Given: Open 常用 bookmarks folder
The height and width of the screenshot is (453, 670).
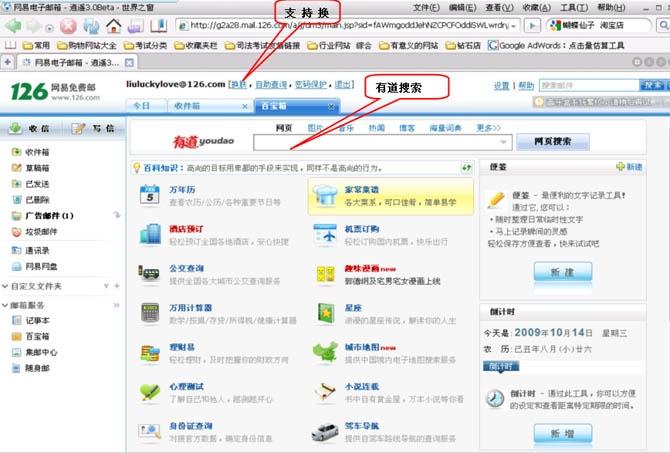Looking at the screenshot, I should tap(36, 45).
